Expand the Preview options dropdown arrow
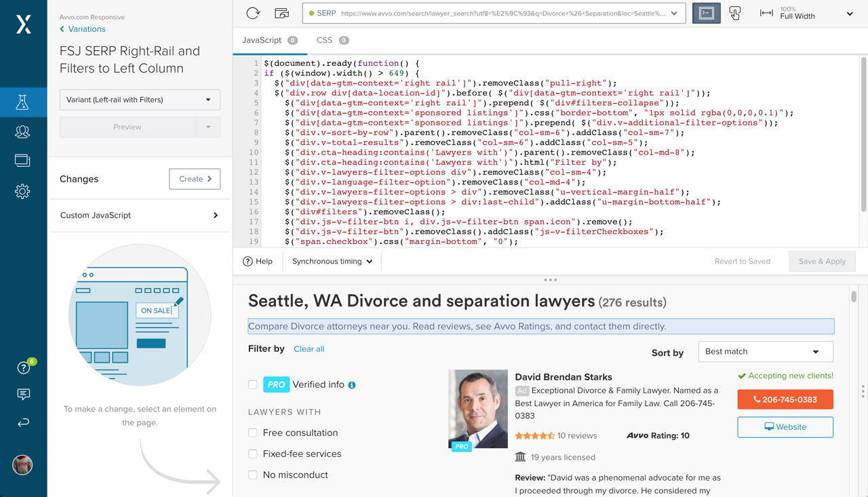 pyautogui.click(x=208, y=127)
